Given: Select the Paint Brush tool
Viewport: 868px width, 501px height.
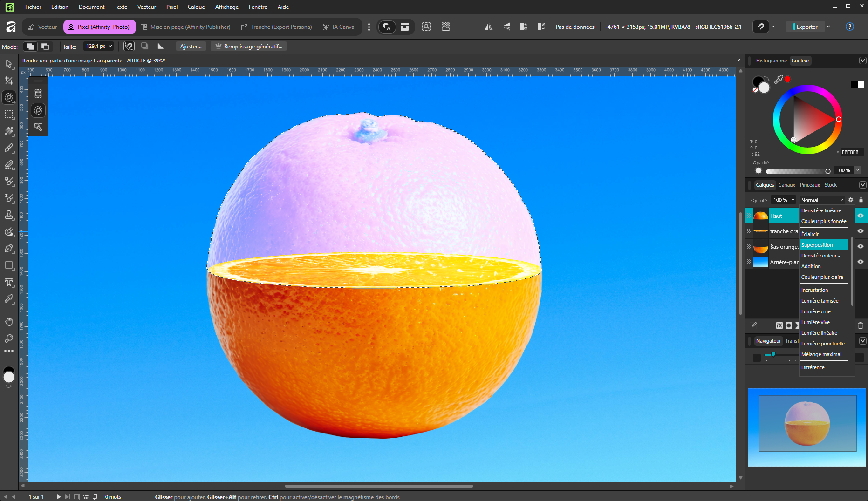Looking at the screenshot, I should coord(9,148).
